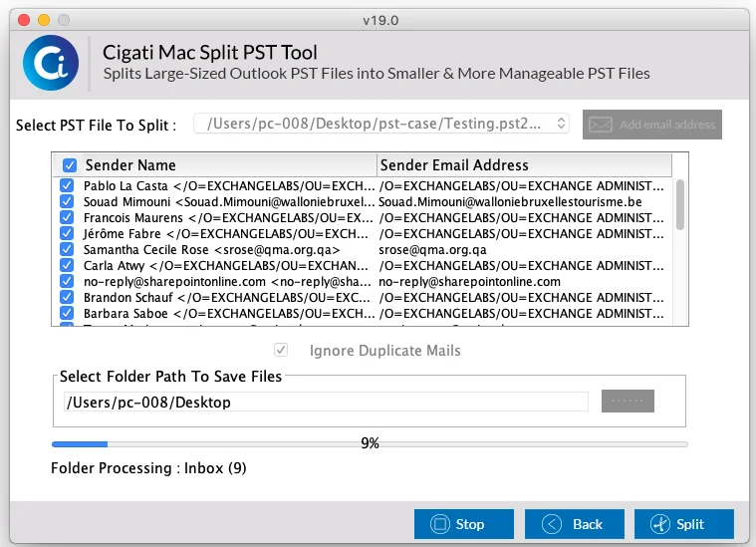
Task: Uncheck Jérôme Fabre row checkbox
Action: 67,233
